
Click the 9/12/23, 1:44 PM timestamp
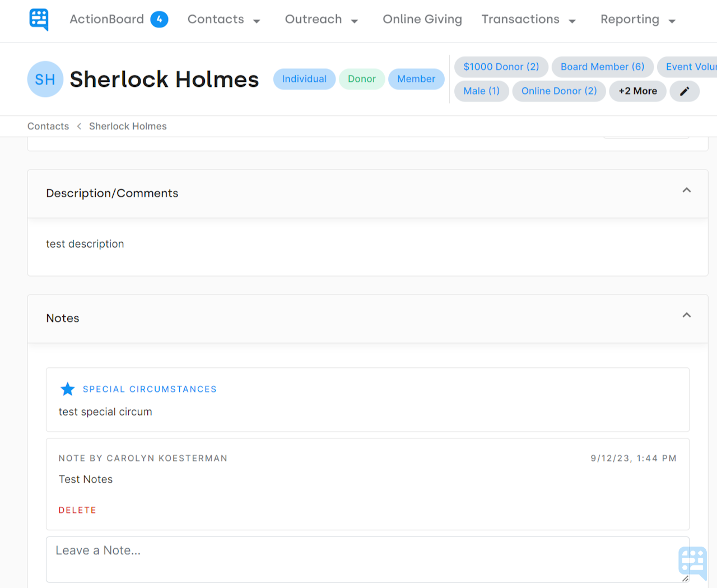(634, 458)
